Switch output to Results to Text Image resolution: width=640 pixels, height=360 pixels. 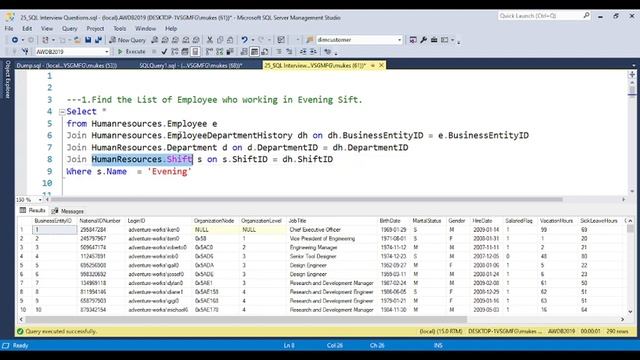click(244, 52)
